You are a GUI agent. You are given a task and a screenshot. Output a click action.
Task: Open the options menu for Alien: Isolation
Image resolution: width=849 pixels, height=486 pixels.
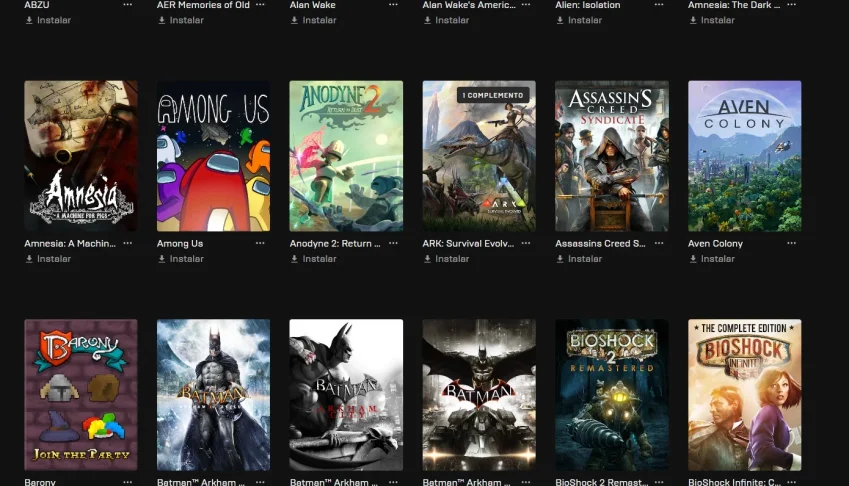tap(659, 5)
